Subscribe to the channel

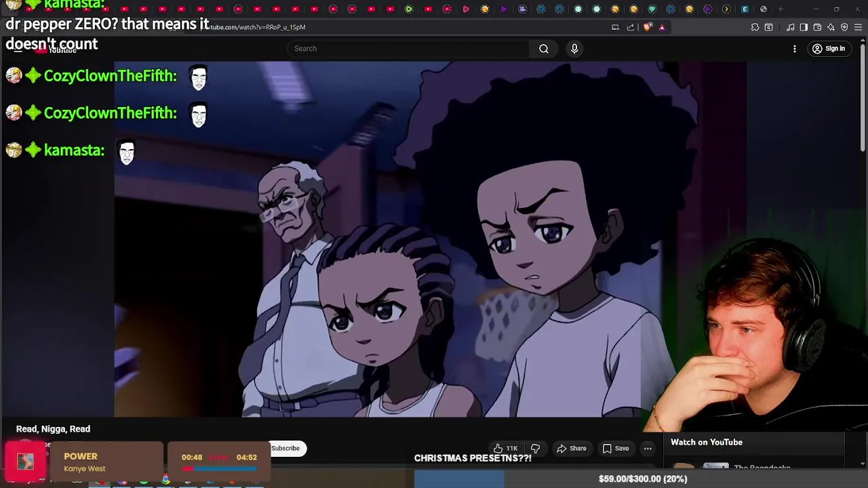coord(285,448)
